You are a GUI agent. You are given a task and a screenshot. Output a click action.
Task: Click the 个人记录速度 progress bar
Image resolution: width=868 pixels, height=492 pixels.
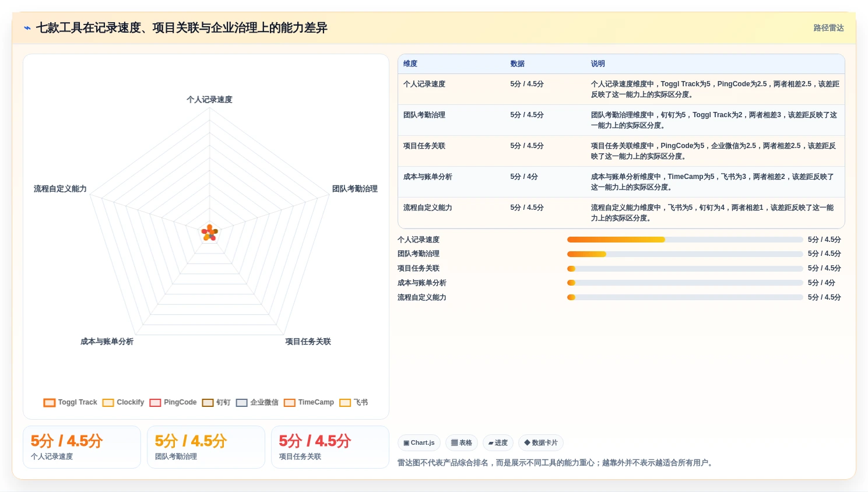point(685,240)
